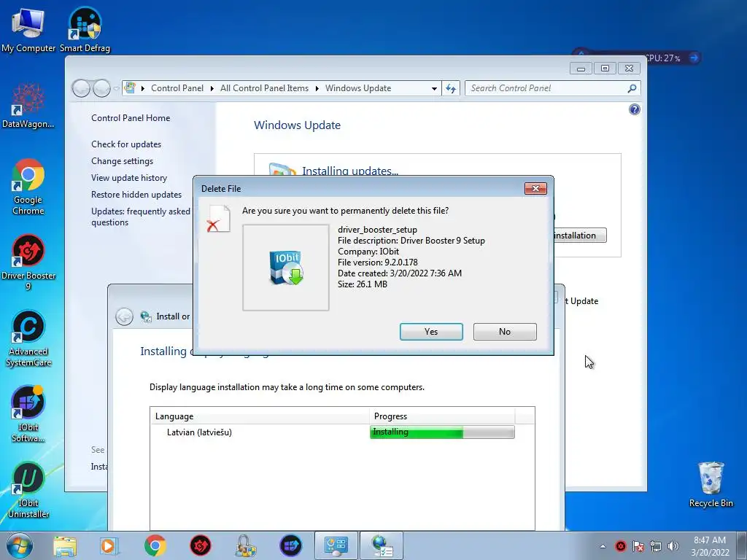Switch to Control Panel taskbar window
Screen dimensions: 747x560
[336, 545]
